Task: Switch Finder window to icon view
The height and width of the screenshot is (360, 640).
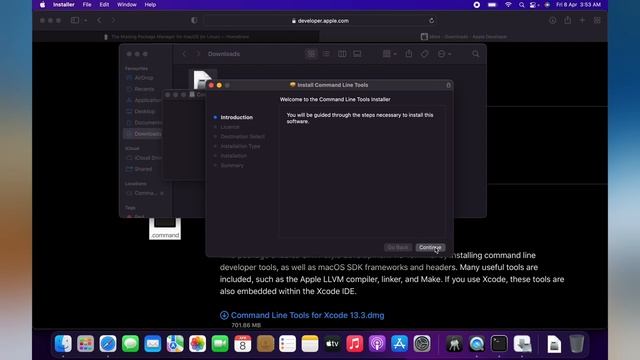Action: coord(311,54)
